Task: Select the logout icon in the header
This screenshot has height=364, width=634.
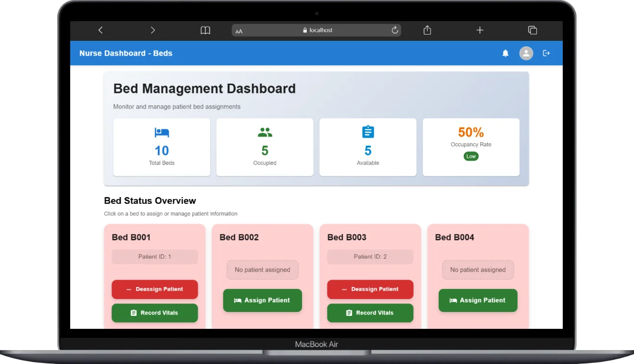Action: point(546,53)
